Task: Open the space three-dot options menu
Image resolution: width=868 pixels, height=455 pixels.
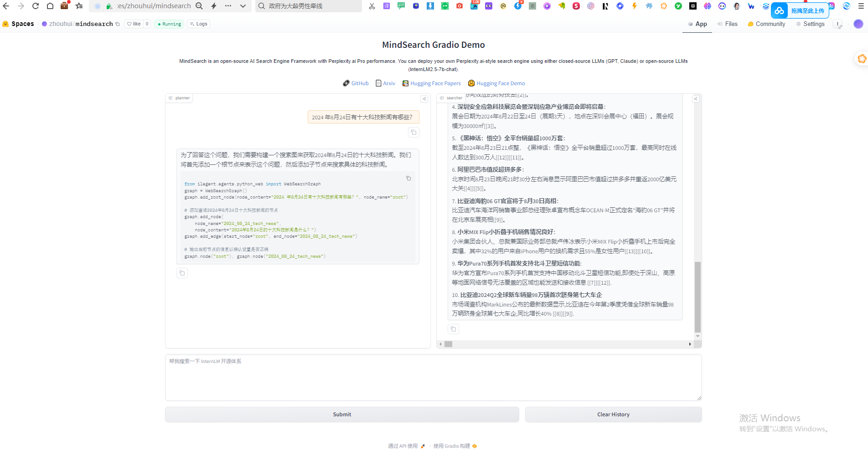Action: click(838, 24)
